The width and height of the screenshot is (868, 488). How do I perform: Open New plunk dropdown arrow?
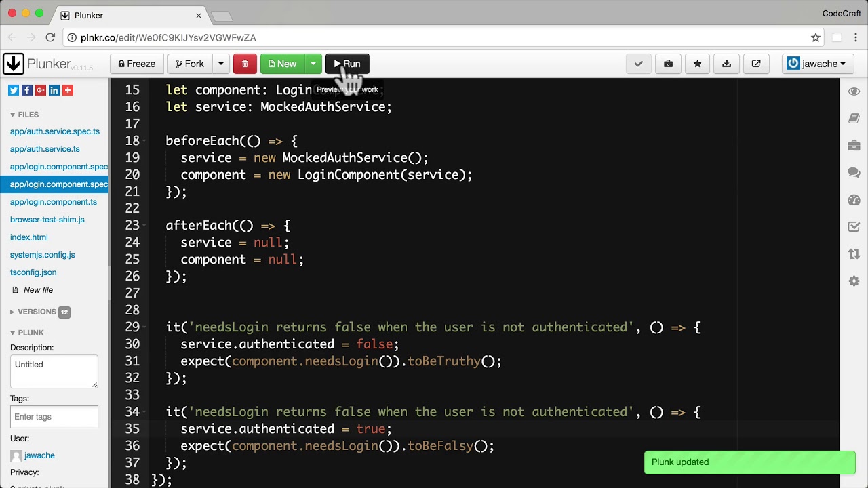(x=313, y=64)
